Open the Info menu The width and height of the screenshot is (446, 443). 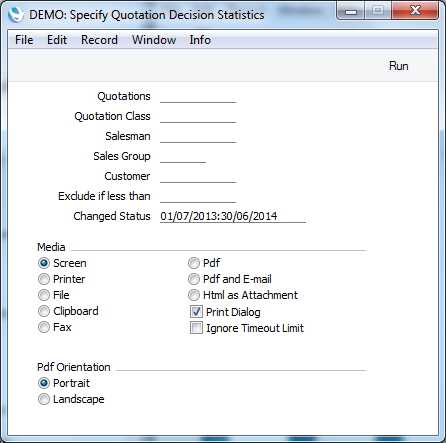click(x=200, y=40)
